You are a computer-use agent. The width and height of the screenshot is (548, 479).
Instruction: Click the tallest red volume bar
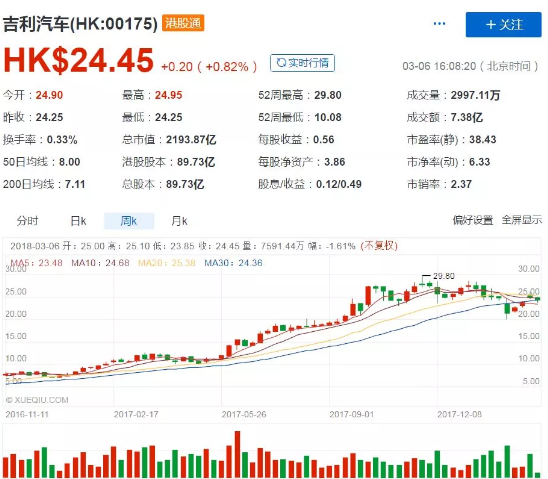coord(237,455)
